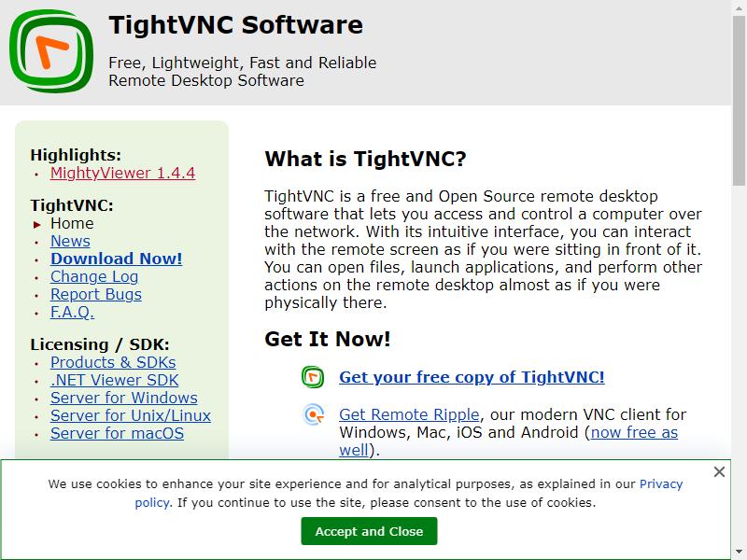The width and height of the screenshot is (747, 560).
Task: Click the Remote Ripple icon
Action: 313,414
